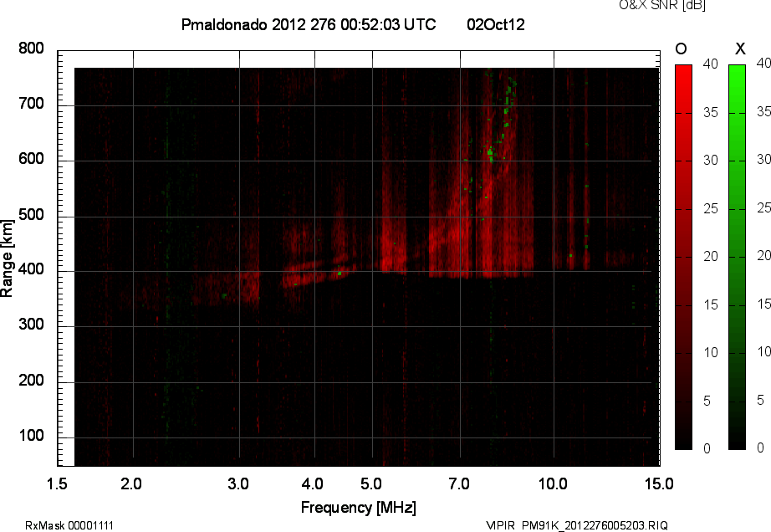Viewport: 771px width, 532px height.
Task: Click the 700 range tick label
Action: pos(31,104)
